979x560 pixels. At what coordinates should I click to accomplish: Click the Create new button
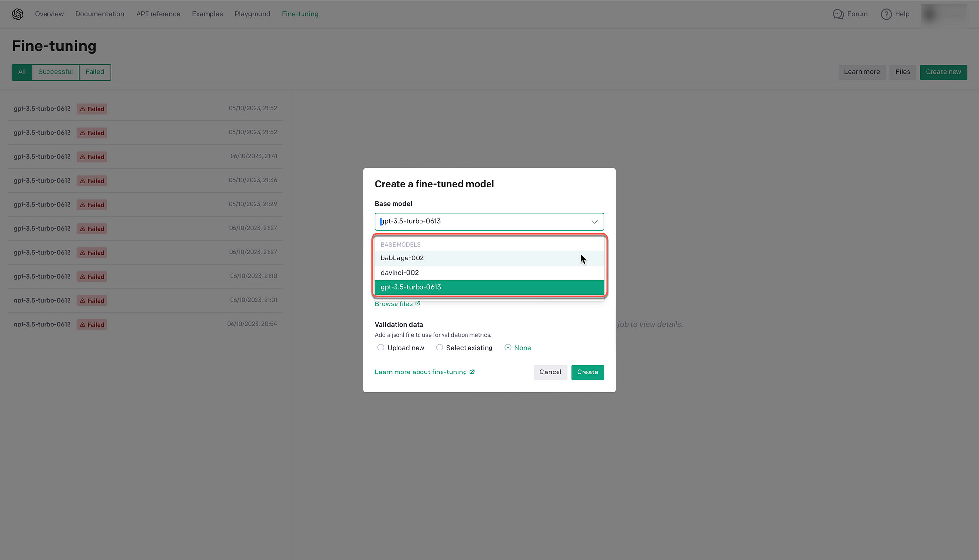tap(943, 72)
